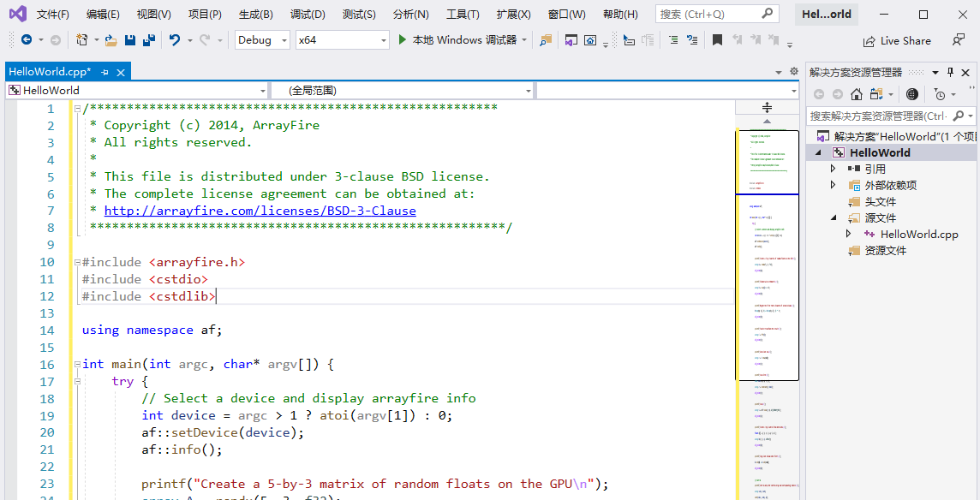Toggle the pin on the HelloWorld.cpp tab

105,73
